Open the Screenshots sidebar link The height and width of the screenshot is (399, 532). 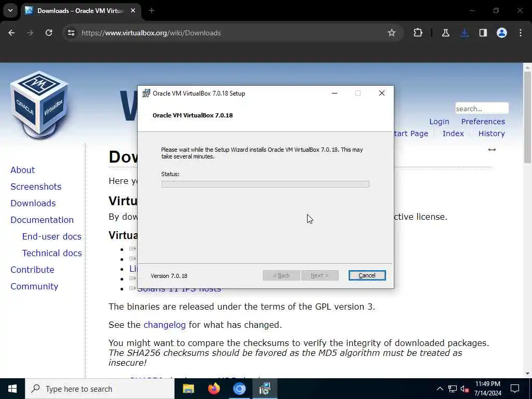(x=36, y=187)
